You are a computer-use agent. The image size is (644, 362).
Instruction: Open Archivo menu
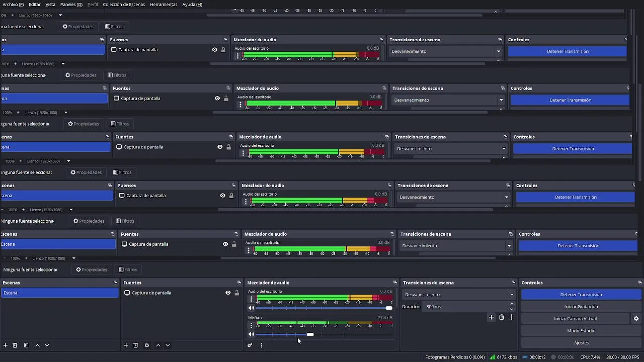13,5
